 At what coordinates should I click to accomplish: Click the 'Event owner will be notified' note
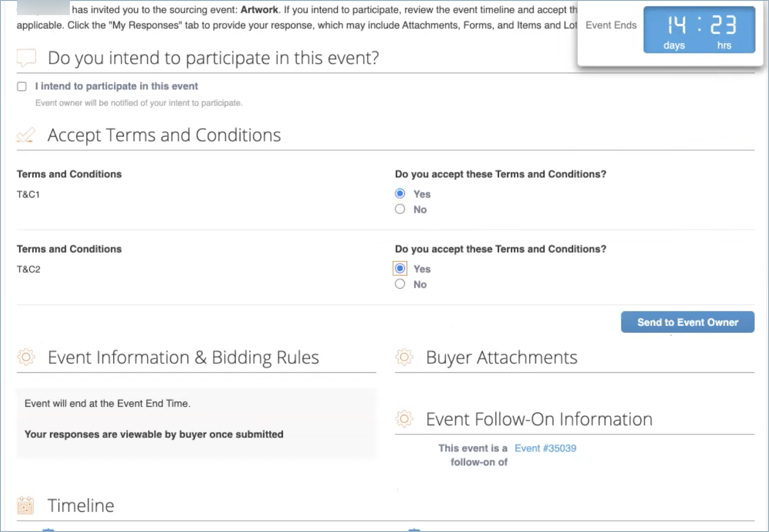coord(139,103)
